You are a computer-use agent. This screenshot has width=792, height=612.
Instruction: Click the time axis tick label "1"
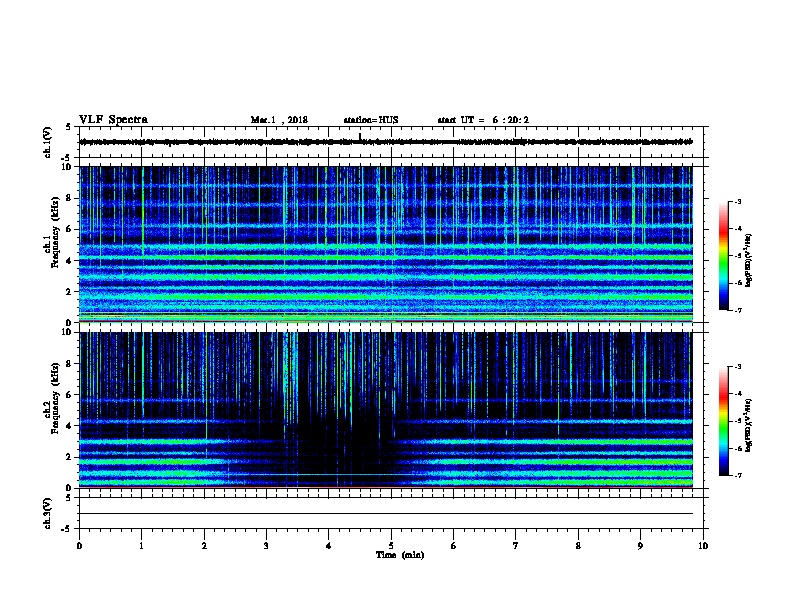click(142, 546)
